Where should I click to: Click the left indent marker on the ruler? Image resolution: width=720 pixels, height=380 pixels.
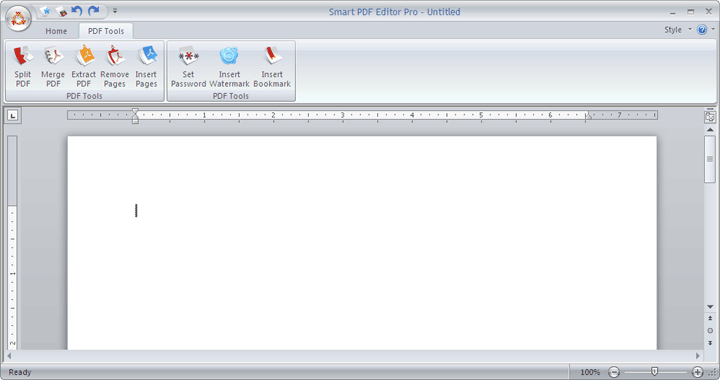(x=135, y=116)
